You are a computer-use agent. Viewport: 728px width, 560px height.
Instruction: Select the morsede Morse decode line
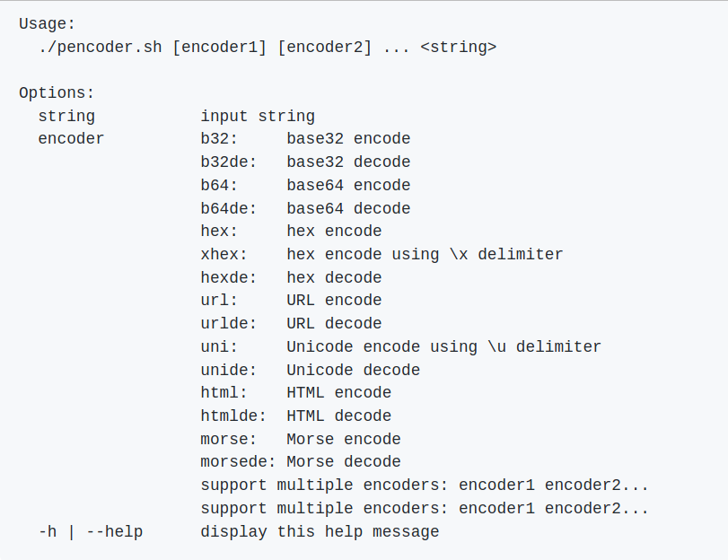point(301,462)
